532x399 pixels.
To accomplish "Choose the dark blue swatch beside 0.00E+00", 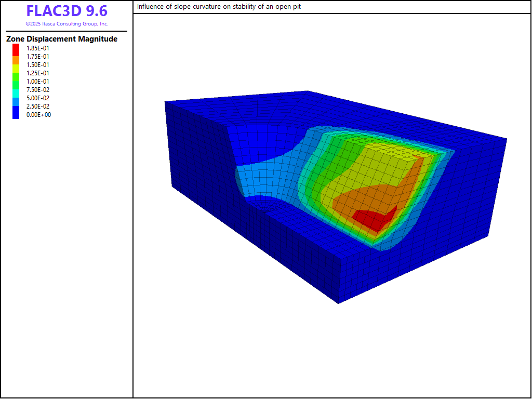I will pyautogui.click(x=16, y=115).
